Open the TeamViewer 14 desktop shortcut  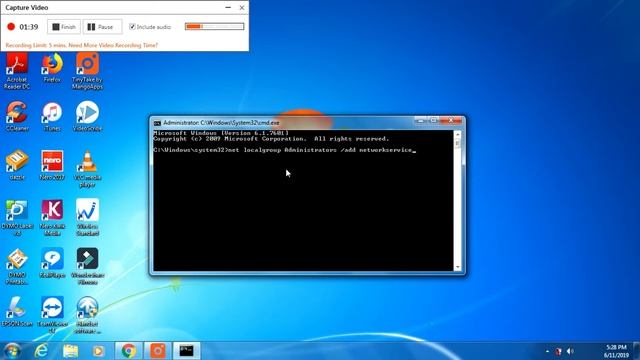(52, 315)
